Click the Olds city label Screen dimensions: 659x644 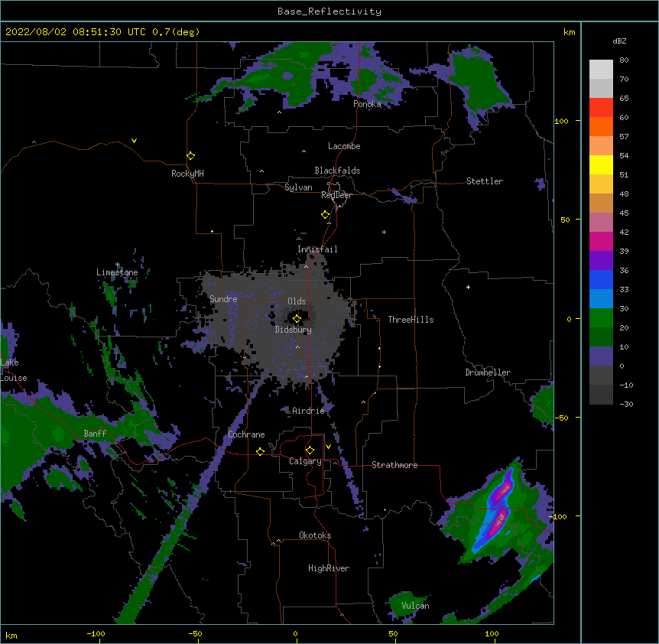297,301
